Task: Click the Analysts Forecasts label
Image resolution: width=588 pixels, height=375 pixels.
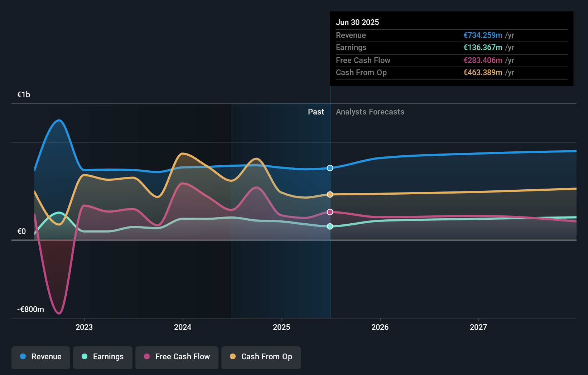Action: point(370,112)
